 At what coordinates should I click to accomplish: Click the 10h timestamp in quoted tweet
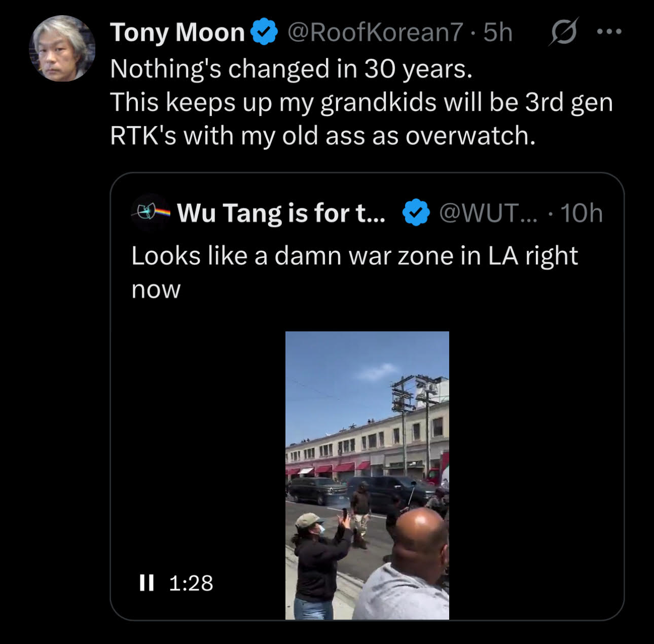pos(582,213)
